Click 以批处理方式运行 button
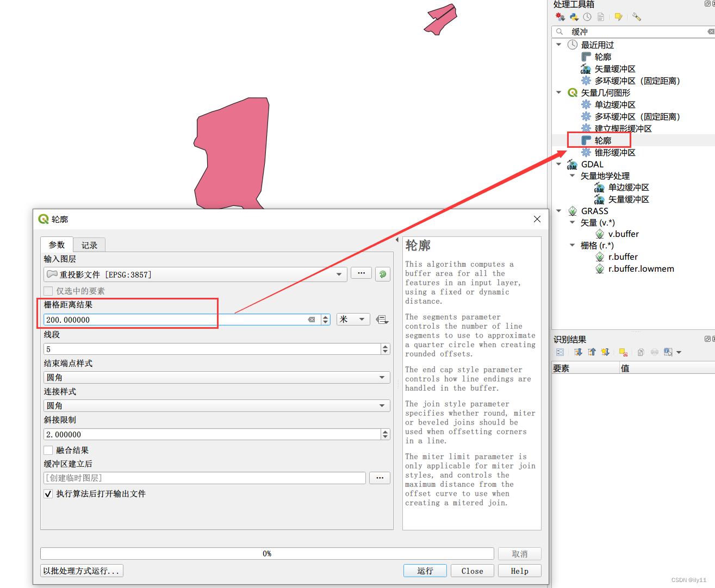The image size is (715, 588). click(x=81, y=571)
